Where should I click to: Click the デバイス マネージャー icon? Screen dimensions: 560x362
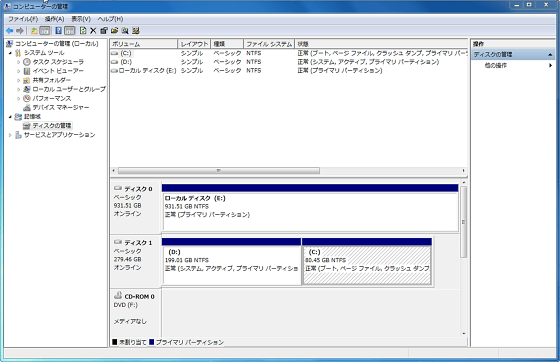(26, 107)
